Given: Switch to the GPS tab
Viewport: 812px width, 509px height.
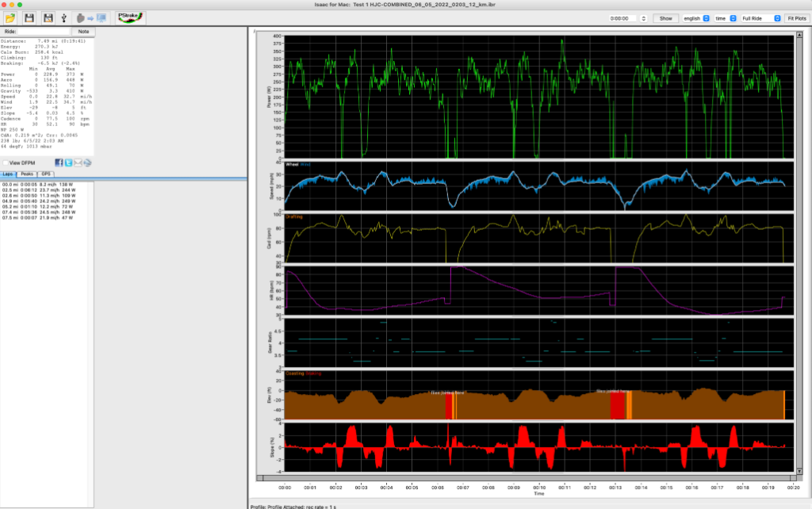Looking at the screenshot, I should [x=44, y=174].
